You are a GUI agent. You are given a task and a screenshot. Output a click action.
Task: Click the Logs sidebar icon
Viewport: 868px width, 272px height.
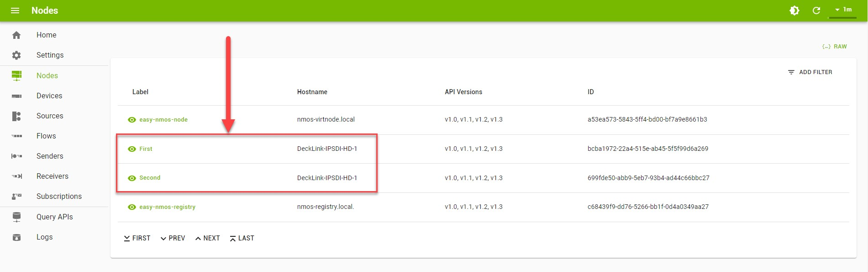tap(16, 237)
